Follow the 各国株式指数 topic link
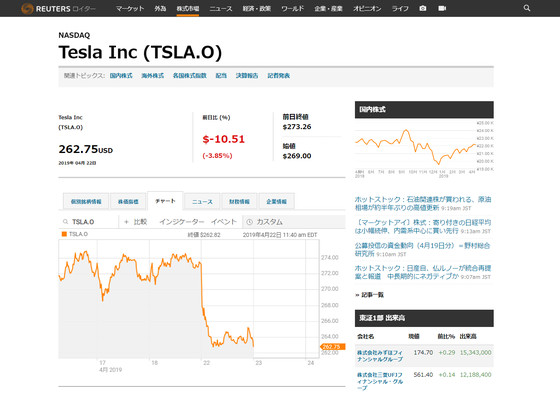 [x=190, y=76]
